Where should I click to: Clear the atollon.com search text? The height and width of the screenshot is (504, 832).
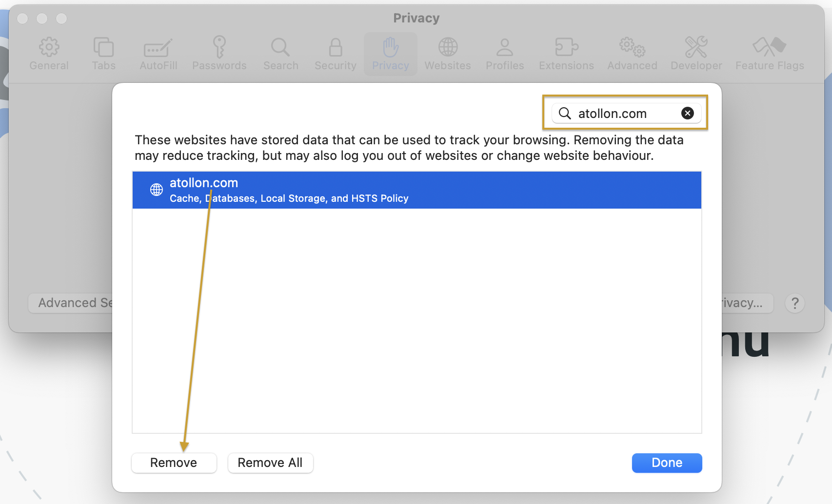click(687, 113)
